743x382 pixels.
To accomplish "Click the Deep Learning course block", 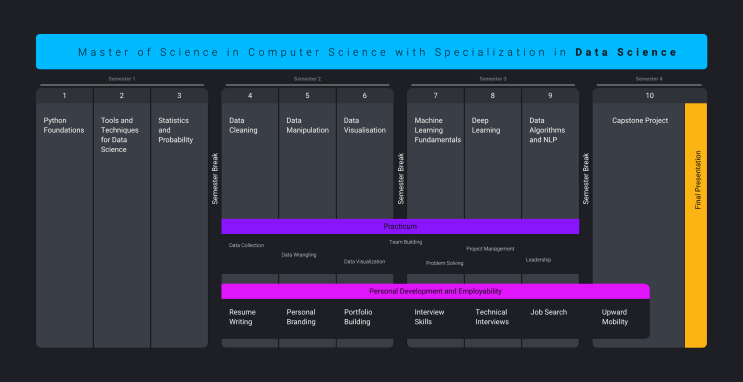I will click(x=493, y=161).
